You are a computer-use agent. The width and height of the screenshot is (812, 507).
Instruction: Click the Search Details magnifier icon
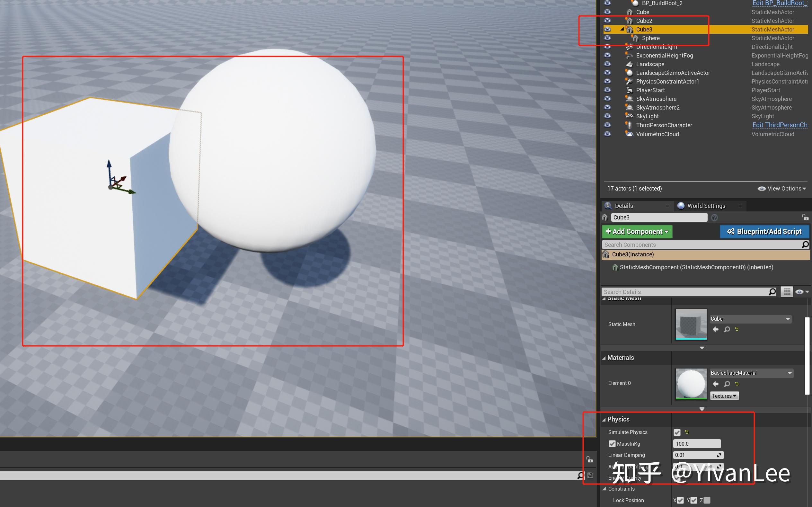(x=772, y=292)
